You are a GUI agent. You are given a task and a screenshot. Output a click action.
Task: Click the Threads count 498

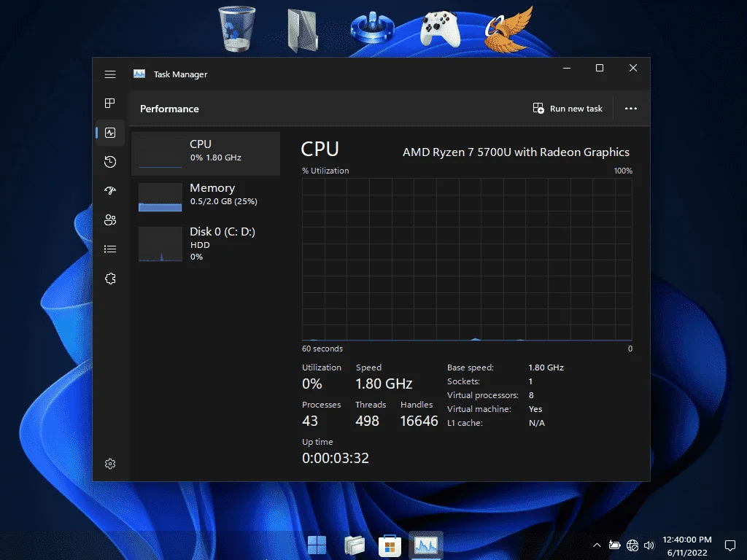(x=368, y=421)
